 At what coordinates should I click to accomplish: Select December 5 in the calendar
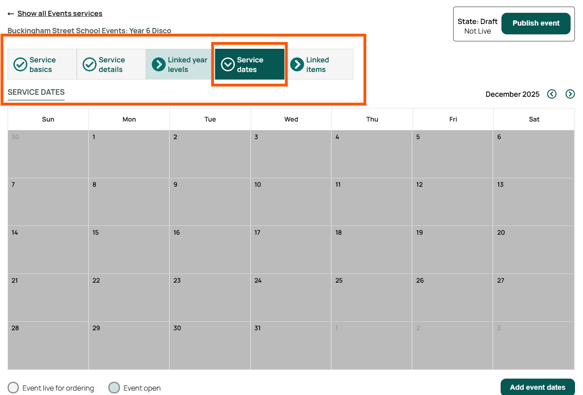click(x=453, y=154)
